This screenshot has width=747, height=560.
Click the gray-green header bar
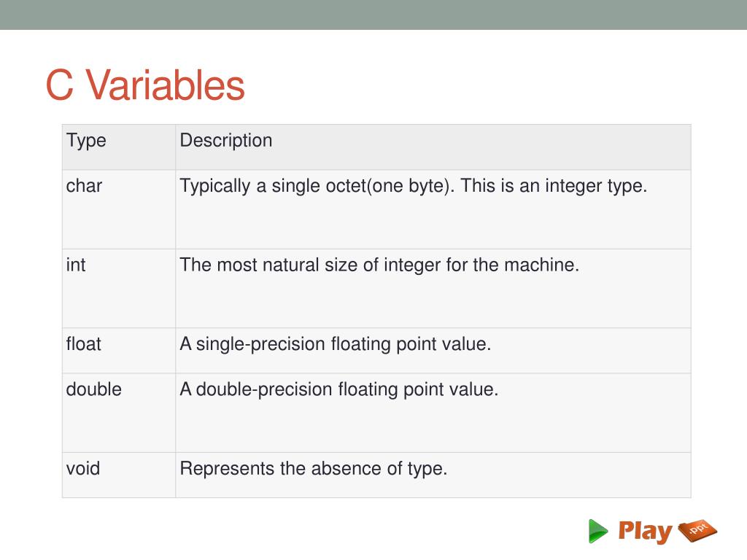point(373,15)
